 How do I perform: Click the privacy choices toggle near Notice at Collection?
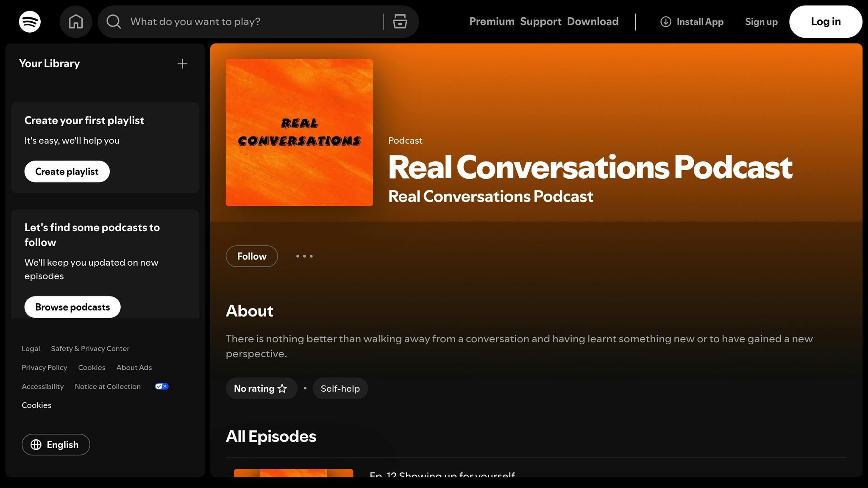(161, 386)
